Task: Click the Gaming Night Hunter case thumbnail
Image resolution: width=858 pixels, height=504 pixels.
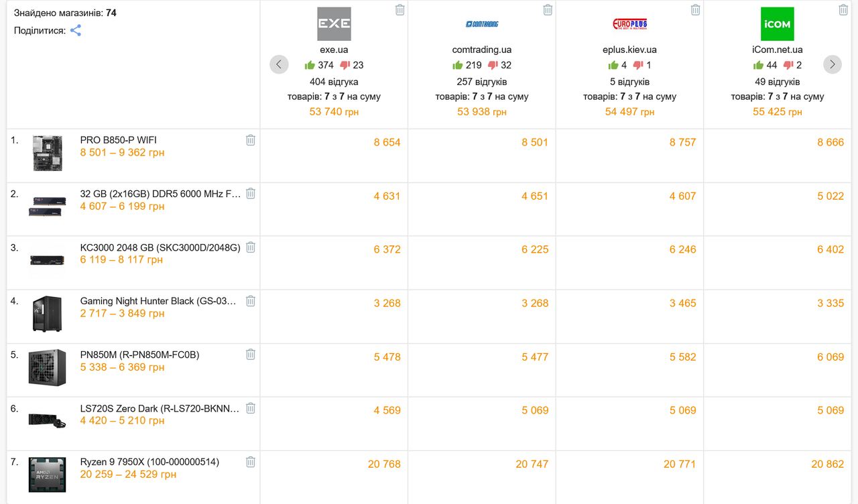Action: coord(48,314)
